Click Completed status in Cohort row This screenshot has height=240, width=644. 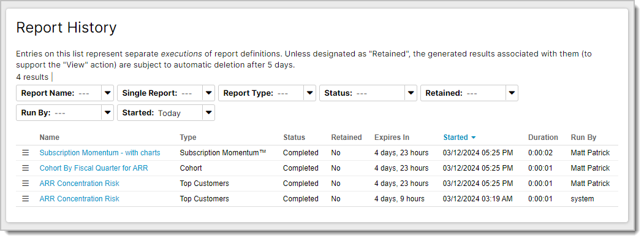[301, 168]
